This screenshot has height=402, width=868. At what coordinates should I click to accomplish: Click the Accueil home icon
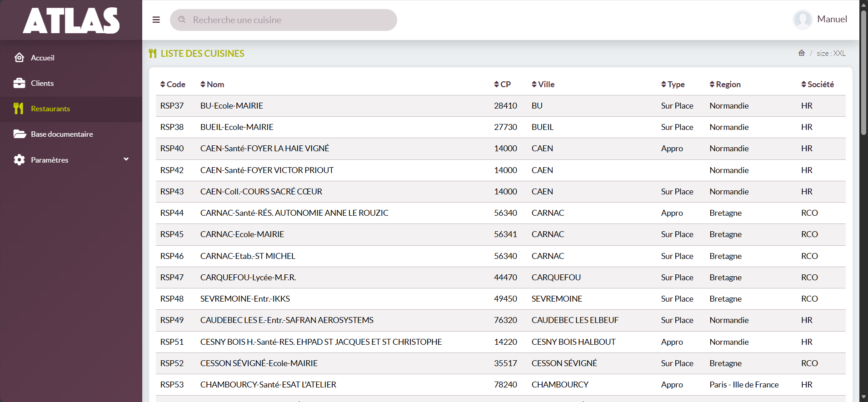pyautogui.click(x=19, y=58)
